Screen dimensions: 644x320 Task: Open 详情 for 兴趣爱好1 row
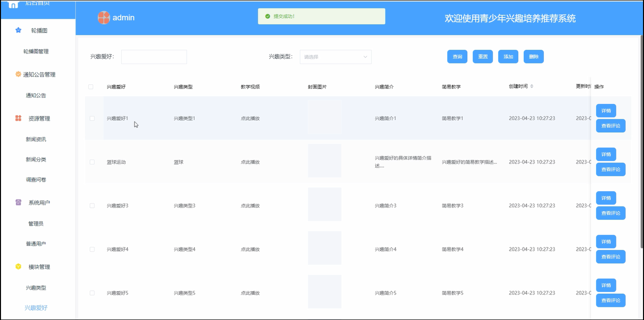[606, 111]
